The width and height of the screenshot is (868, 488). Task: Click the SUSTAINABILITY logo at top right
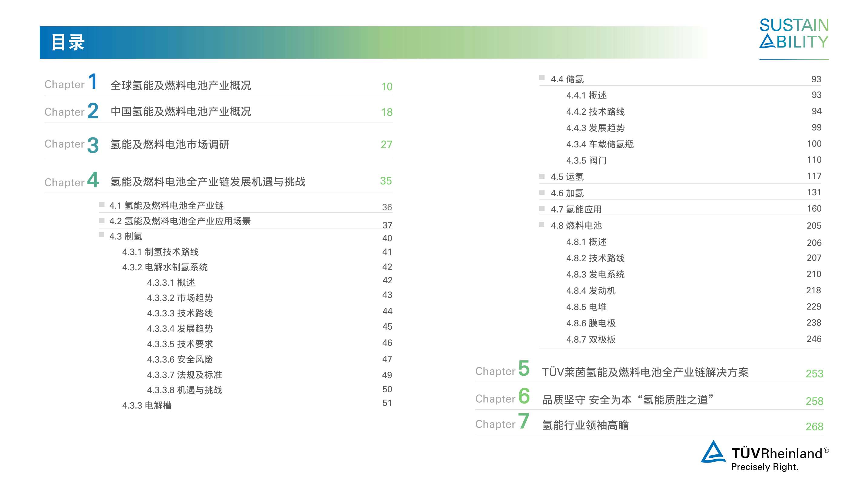click(x=793, y=34)
